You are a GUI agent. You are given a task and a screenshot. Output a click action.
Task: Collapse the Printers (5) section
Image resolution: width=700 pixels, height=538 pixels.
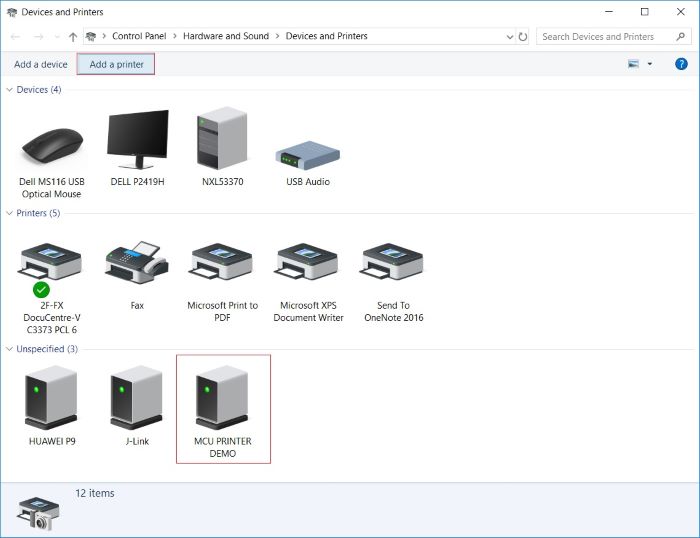pos(10,213)
